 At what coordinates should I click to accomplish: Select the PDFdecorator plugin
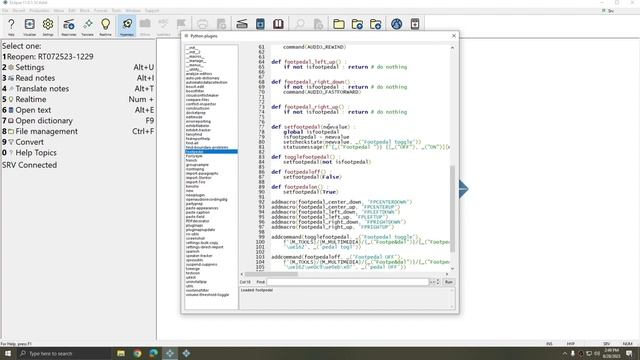pyautogui.click(x=198, y=221)
